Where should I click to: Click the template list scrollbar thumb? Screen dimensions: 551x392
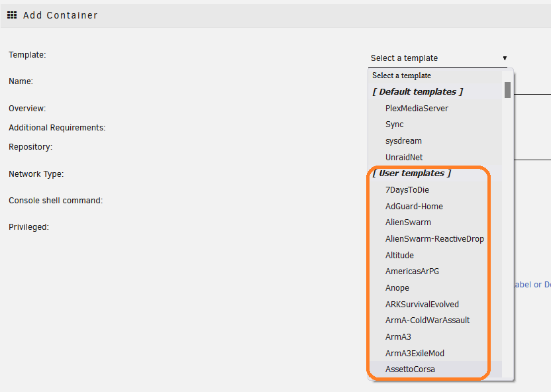pos(507,90)
